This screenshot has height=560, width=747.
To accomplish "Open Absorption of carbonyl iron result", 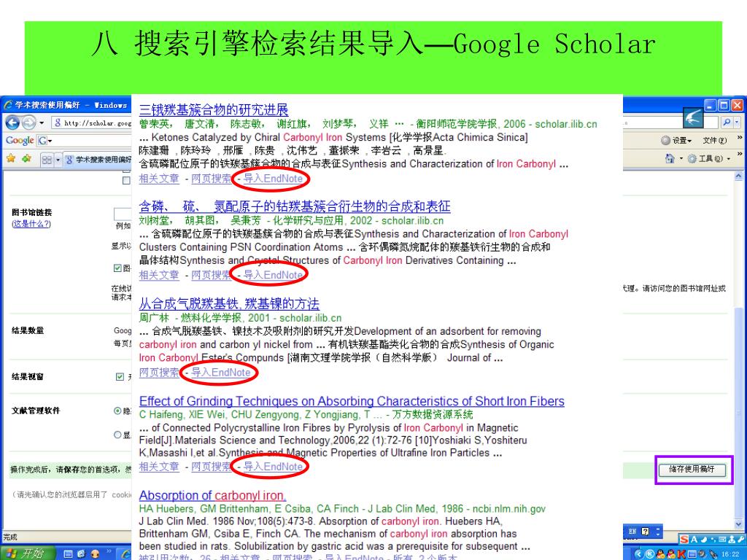I will pyautogui.click(x=212, y=496).
